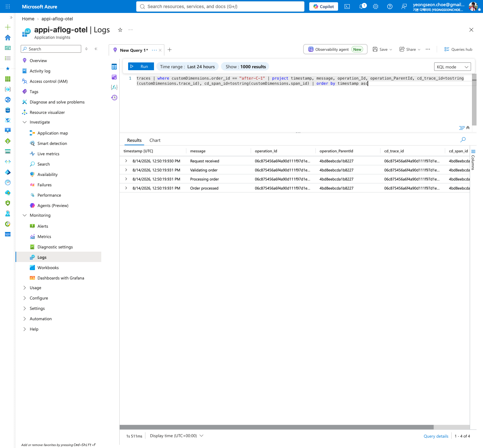This screenshot has width=483, height=448.
Task: Open the more options ellipsis beside title
Action: [130, 30]
